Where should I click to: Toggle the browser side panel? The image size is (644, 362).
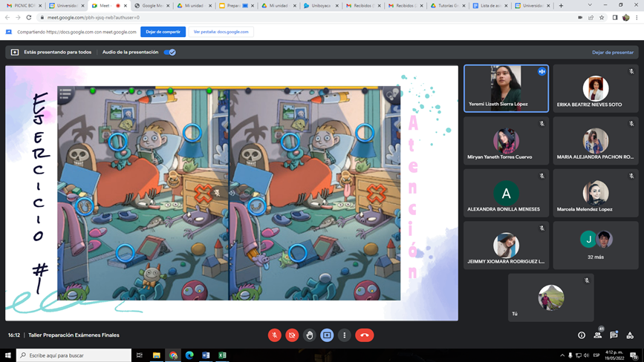click(x=615, y=18)
